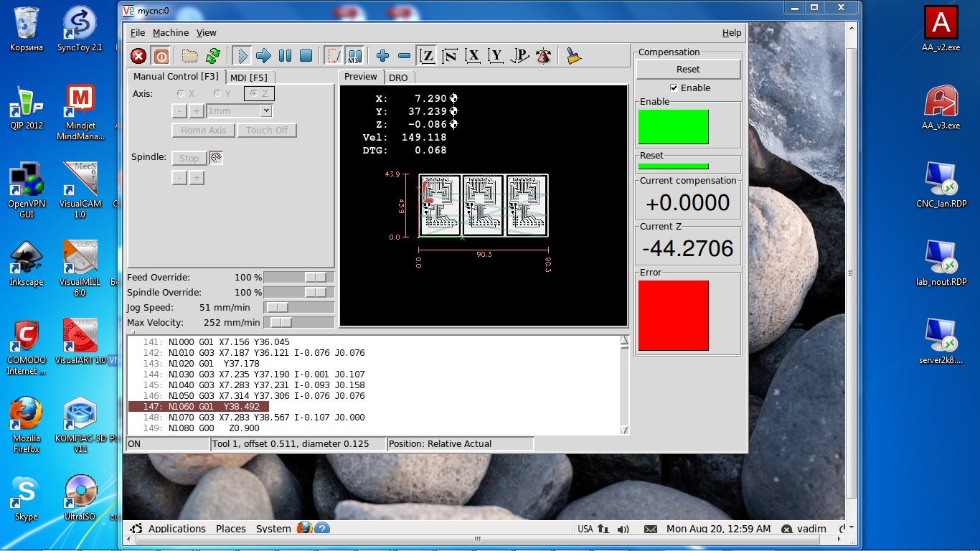Step the program with the right-arrow icon
This screenshot has width=980, height=551.
click(x=263, y=56)
